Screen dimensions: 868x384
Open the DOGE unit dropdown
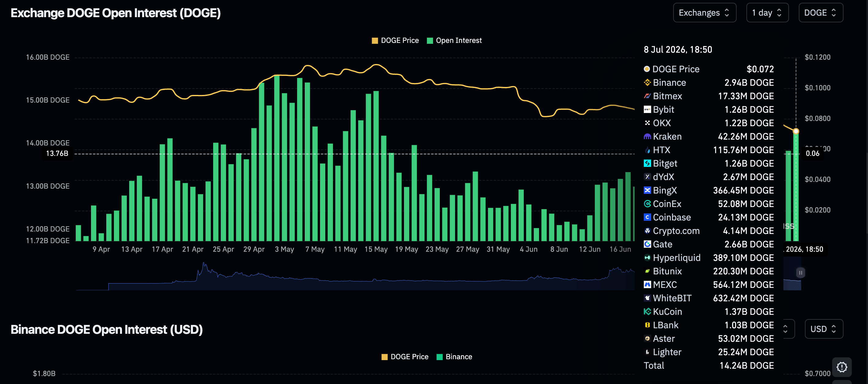pyautogui.click(x=821, y=13)
